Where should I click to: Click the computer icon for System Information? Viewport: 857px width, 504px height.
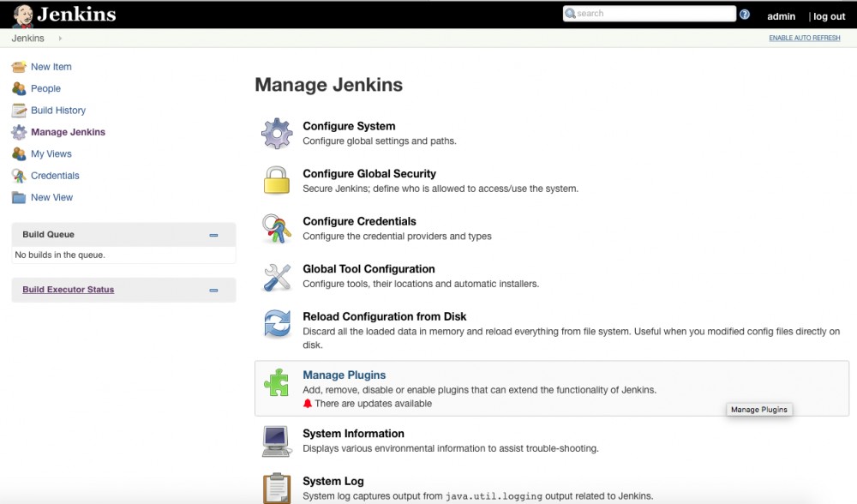click(x=276, y=441)
